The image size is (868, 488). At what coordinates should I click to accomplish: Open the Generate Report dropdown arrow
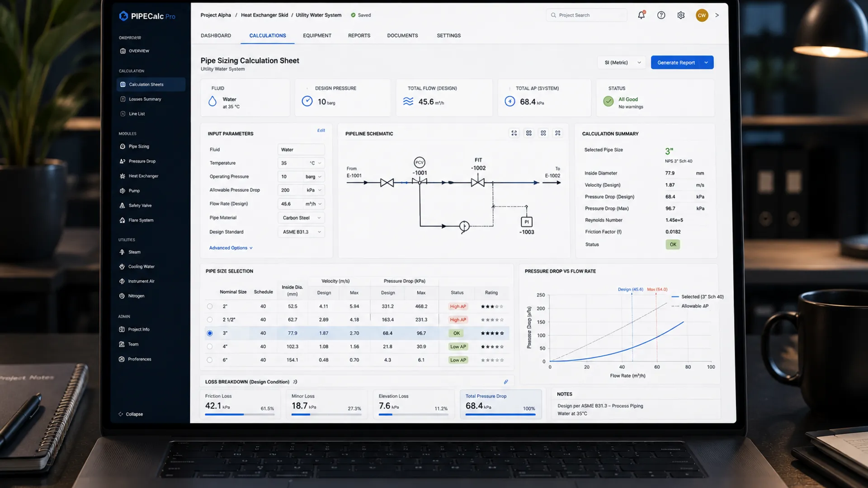tap(706, 62)
